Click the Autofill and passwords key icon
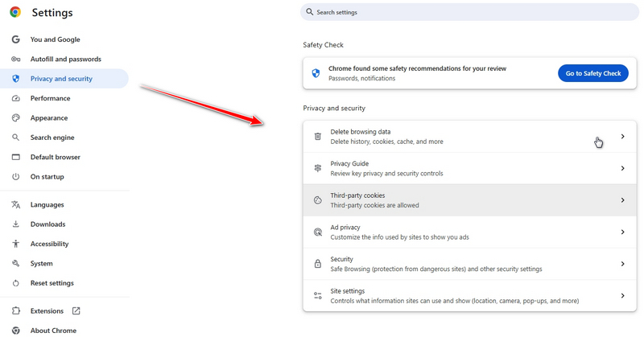The height and width of the screenshot is (337, 644). coord(15,60)
